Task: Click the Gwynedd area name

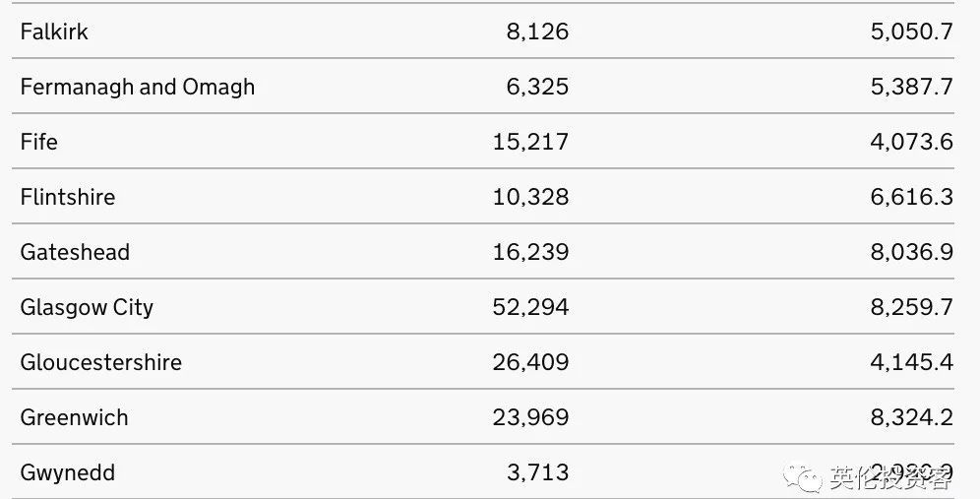Action: pyautogui.click(x=68, y=472)
